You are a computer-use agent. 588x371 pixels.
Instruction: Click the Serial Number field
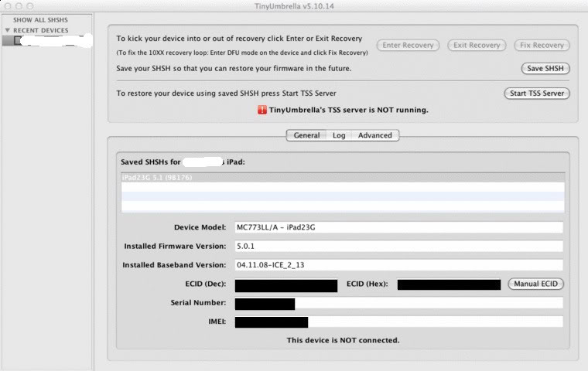pyautogui.click(x=398, y=303)
